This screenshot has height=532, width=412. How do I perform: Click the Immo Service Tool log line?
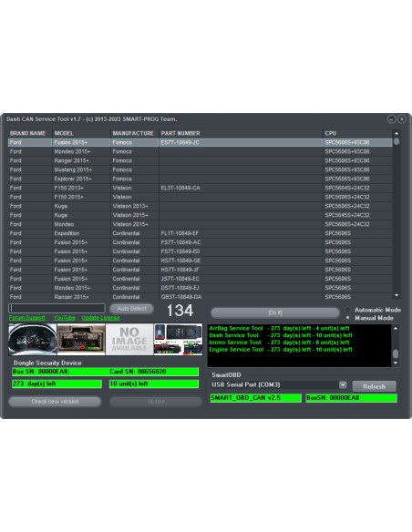(279, 343)
